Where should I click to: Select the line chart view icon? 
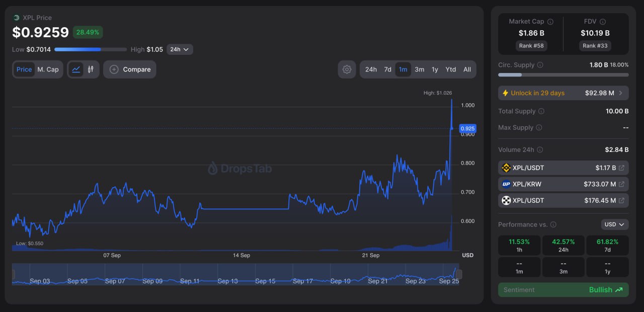76,69
